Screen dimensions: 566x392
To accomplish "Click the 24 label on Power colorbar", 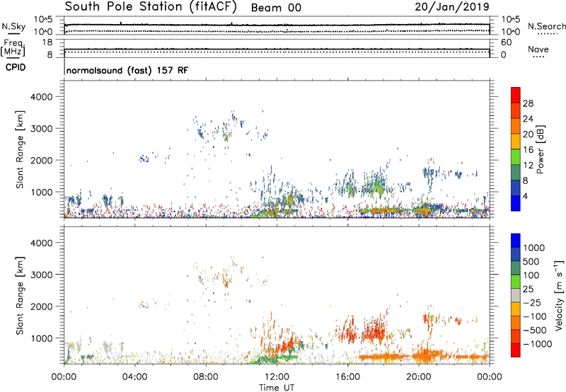I will coord(528,119).
